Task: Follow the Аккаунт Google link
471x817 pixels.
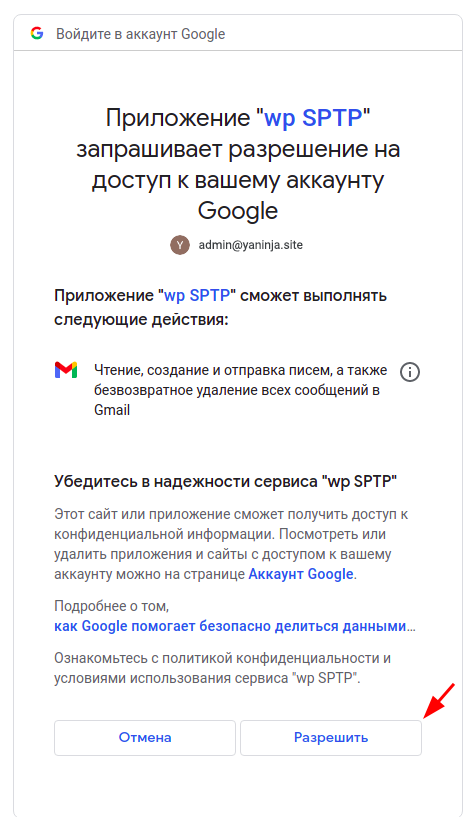Action: [301, 574]
